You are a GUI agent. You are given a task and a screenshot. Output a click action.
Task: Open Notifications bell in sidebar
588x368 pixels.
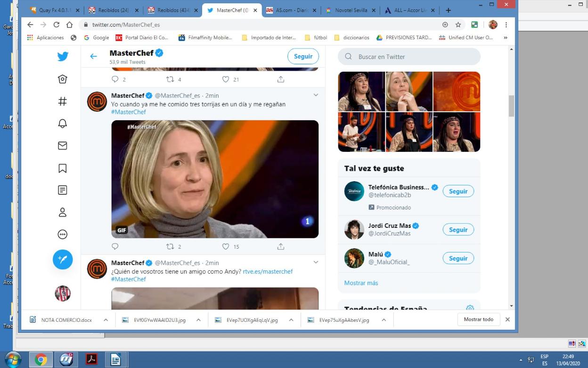point(62,124)
